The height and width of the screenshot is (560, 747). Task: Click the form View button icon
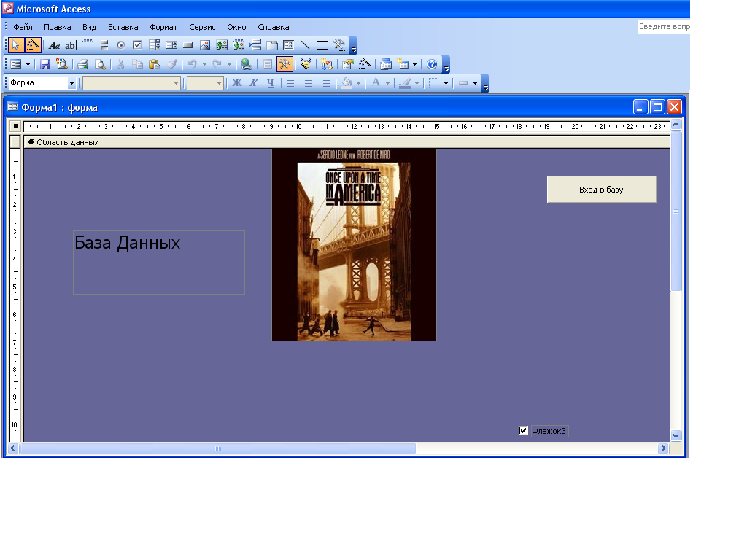[16, 64]
